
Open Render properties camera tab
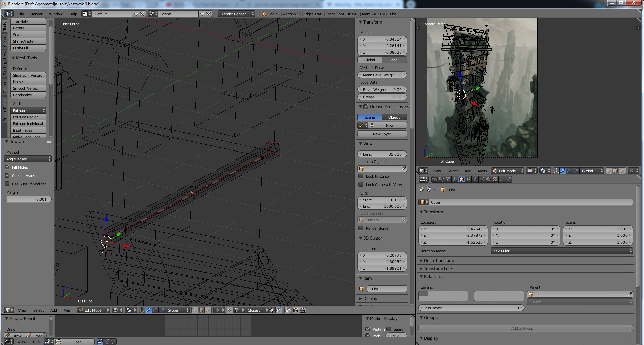pyautogui.click(x=435, y=179)
